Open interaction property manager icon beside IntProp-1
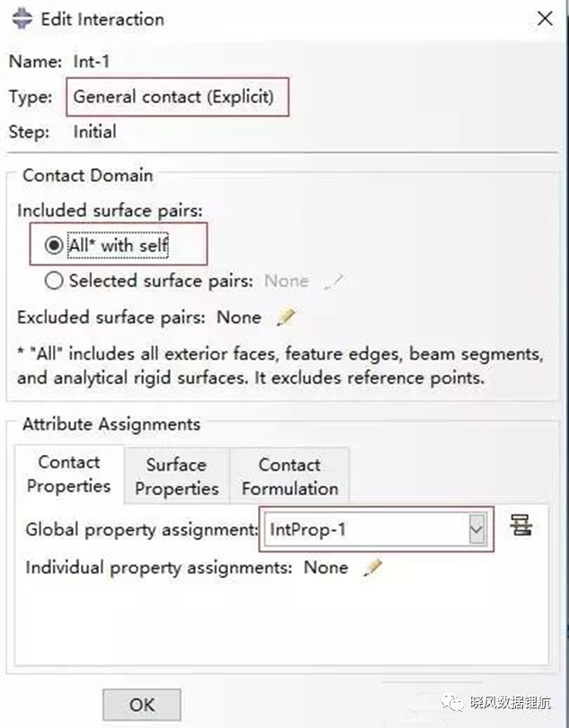This screenshot has width=569, height=728. [x=520, y=526]
